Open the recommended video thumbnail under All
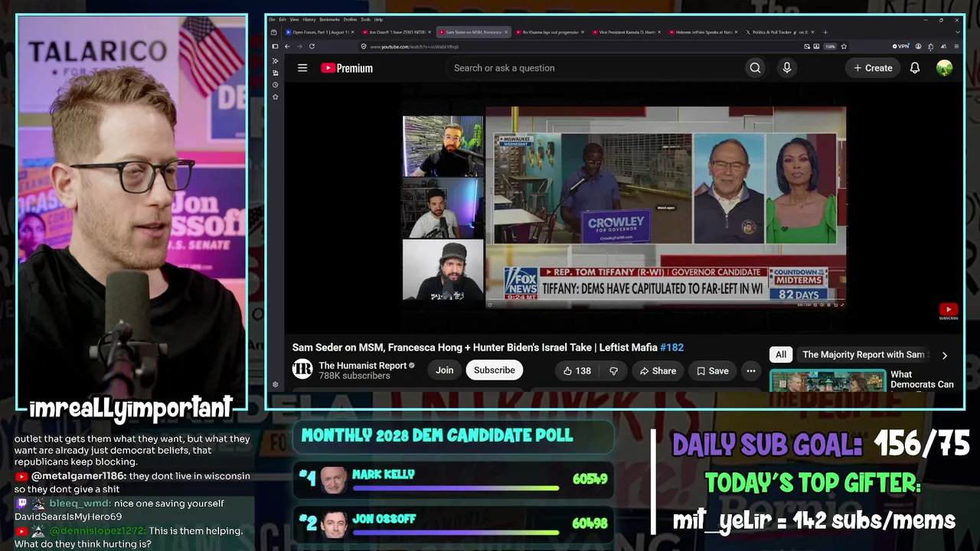 click(828, 380)
